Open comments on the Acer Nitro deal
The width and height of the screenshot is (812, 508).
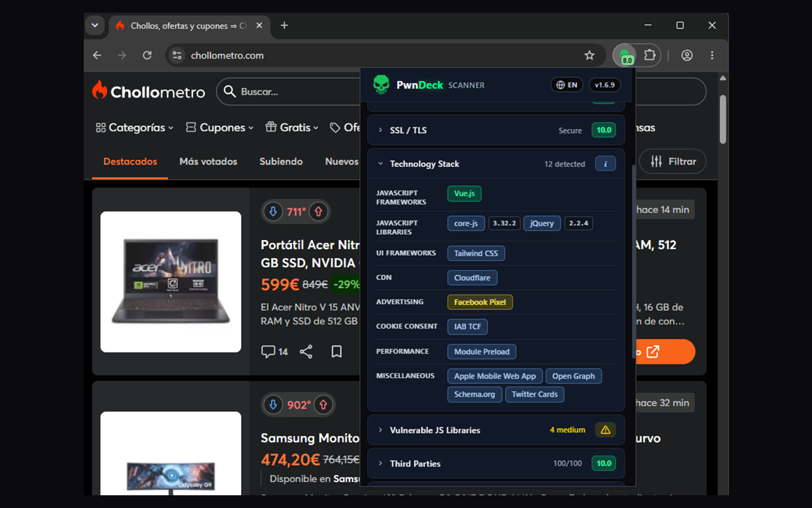click(x=275, y=351)
